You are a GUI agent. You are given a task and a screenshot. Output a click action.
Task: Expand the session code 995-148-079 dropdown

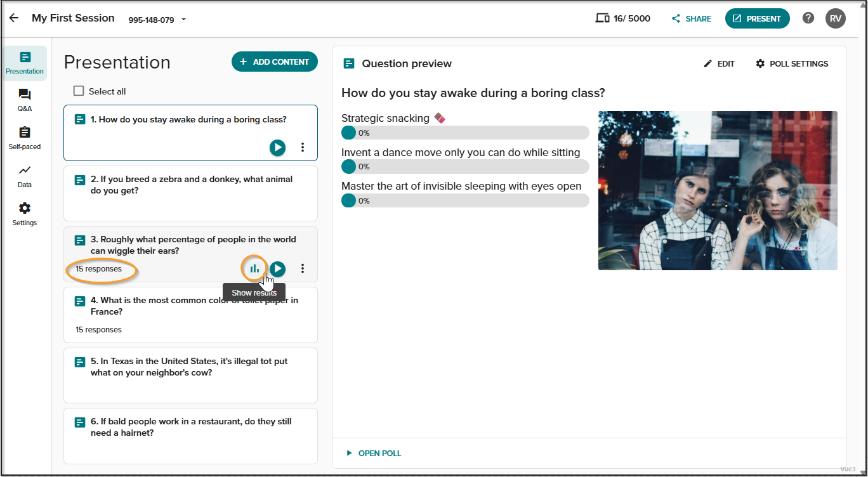point(184,20)
